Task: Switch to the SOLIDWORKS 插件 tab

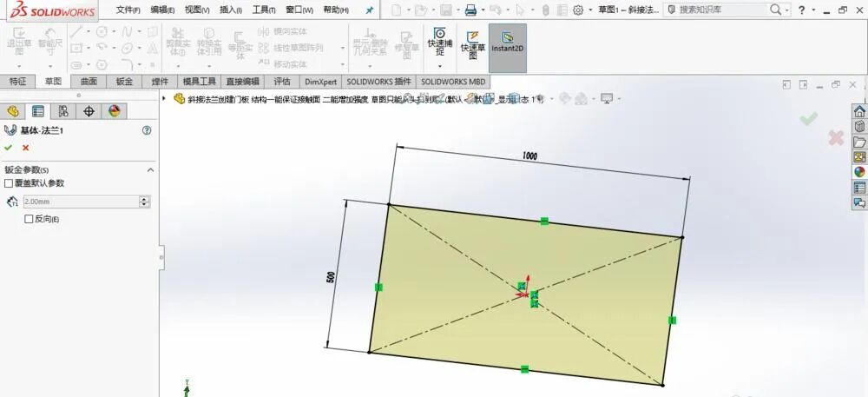Action: [378, 82]
